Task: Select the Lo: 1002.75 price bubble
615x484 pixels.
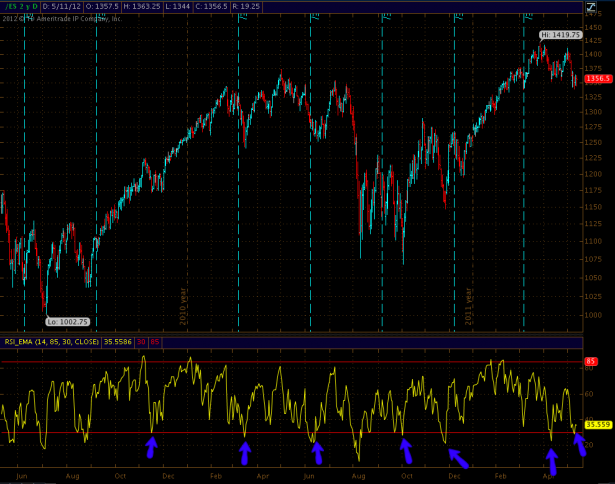Action: (68, 322)
